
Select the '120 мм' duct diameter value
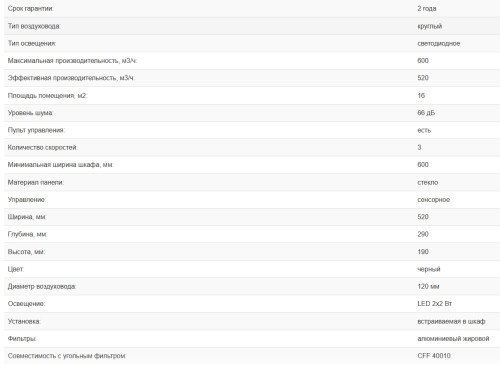428,286
